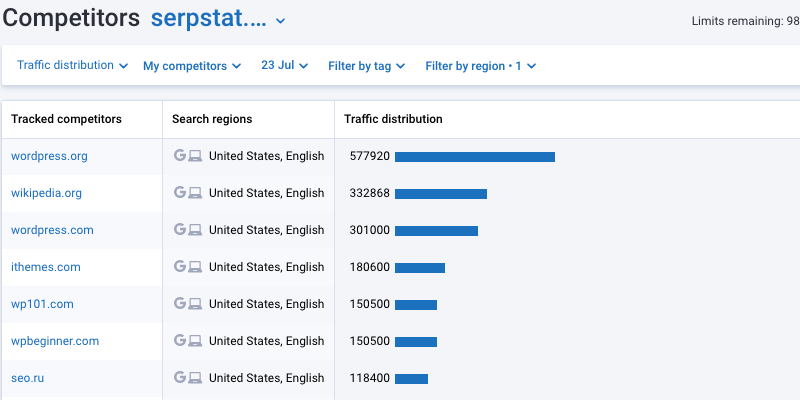This screenshot has height=400, width=800.
Task: Switch project using the serpstat domain selector
Action: coord(217,19)
